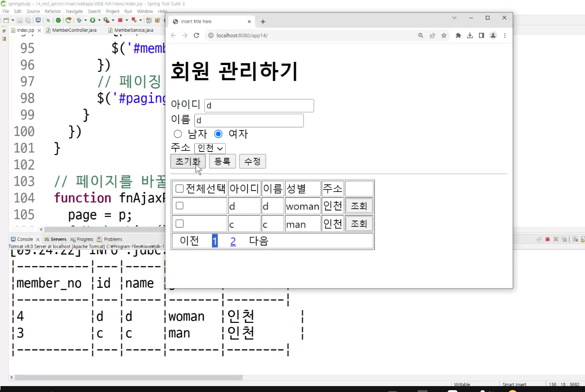Open the Source menu
Viewport: 585px width, 392px height.
click(33, 11)
